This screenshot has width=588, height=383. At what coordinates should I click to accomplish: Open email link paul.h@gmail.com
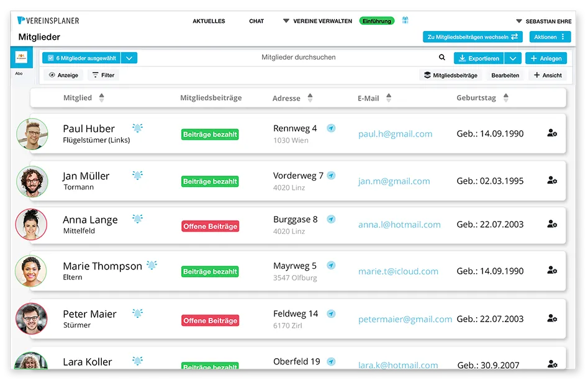[x=396, y=134]
